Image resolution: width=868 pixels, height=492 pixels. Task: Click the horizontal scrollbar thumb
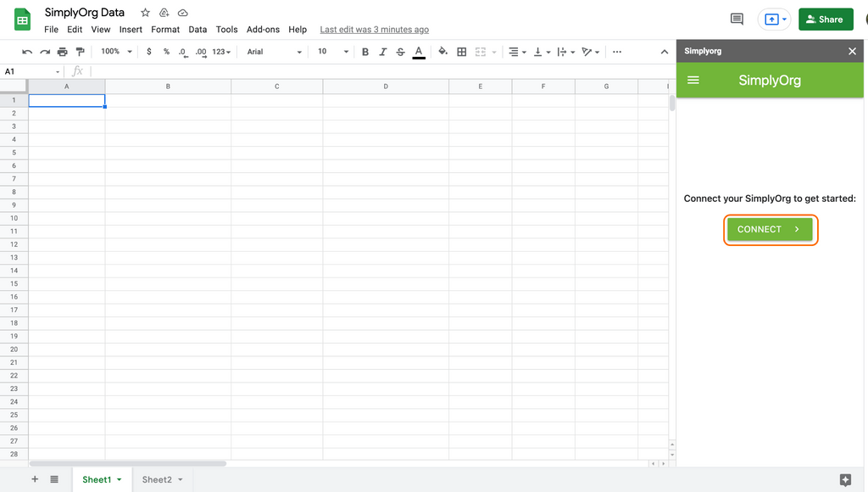[128, 464]
